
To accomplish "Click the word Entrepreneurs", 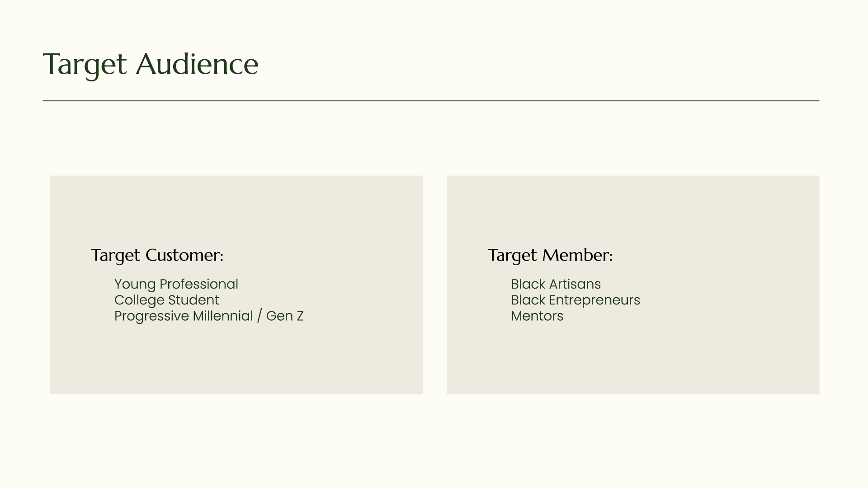I will pos(594,300).
